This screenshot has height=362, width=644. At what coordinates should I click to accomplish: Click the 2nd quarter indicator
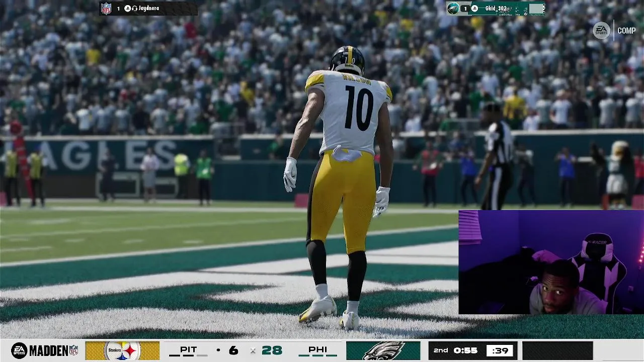(441, 350)
